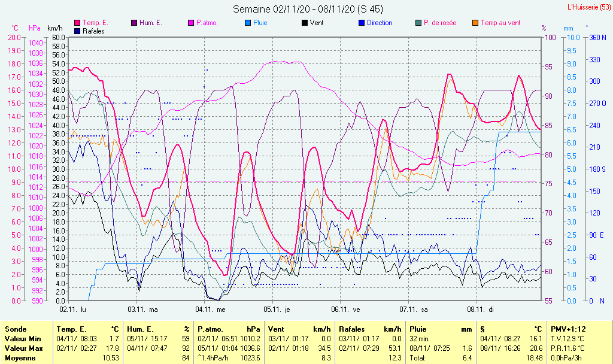This screenshot has height=364, width=613.
Task: Click the PMV+1:12 header
Action: pos(569,329)
